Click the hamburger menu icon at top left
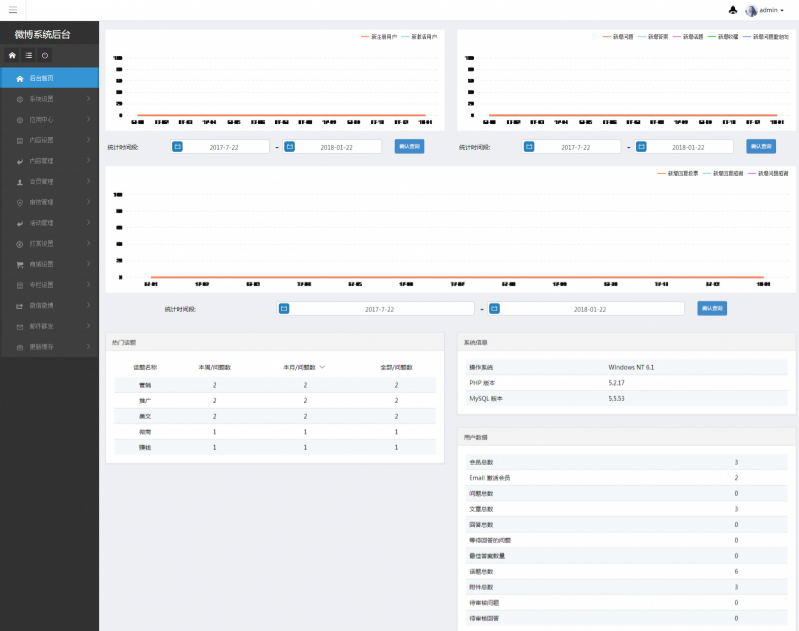 [x=12, y=10]
